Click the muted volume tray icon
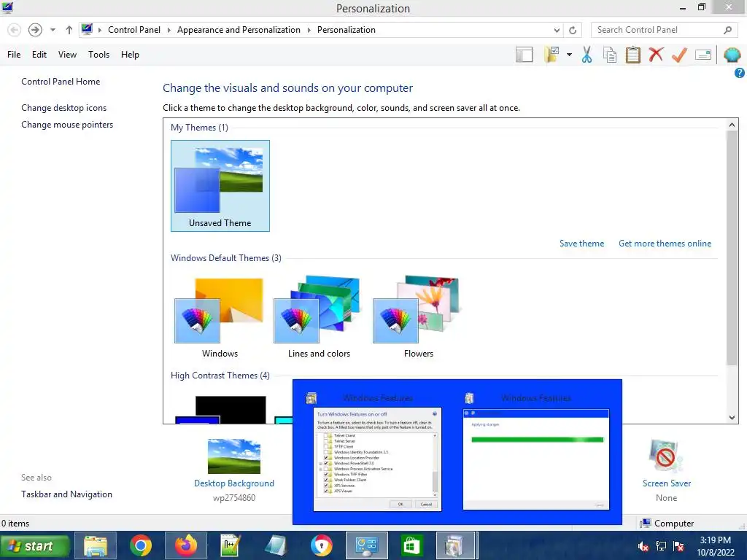The height and width of the screenshot is (560, 747). point(643,546)
